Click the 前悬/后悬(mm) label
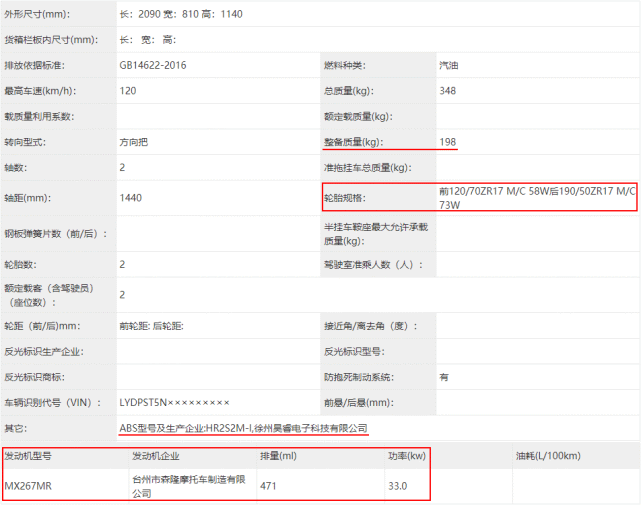Viewport: 641px width, 505px height. 359,403
